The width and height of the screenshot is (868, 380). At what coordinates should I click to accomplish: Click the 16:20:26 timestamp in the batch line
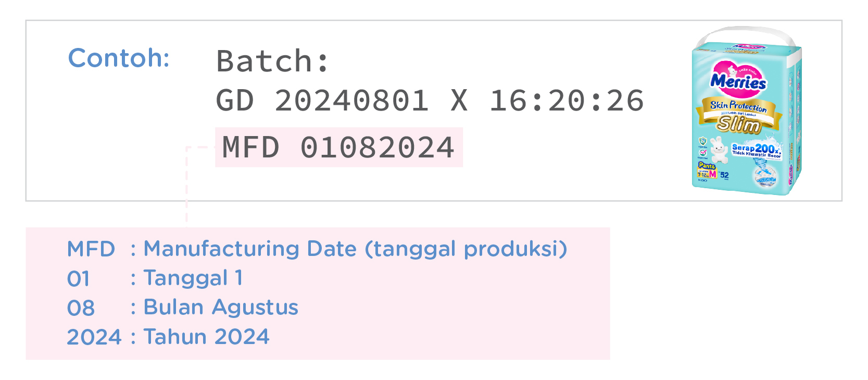tap(567, 101)
